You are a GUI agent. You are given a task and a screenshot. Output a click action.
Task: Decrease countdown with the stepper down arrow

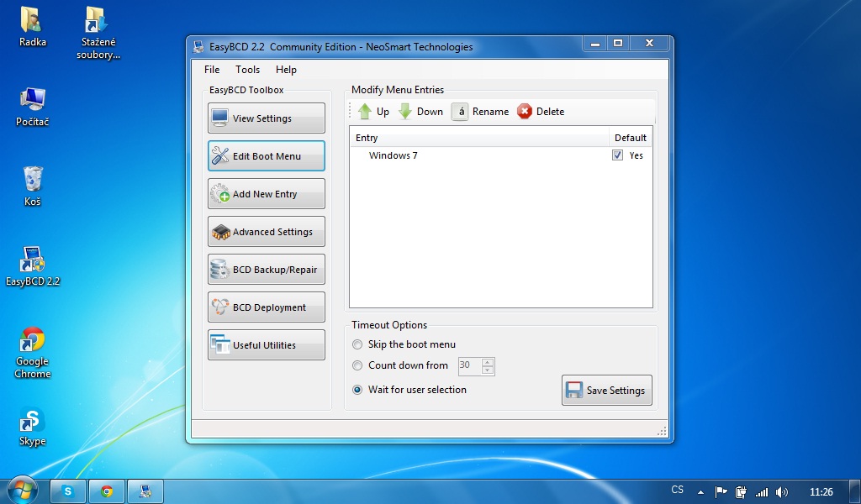pyautogui.click(x=488, y=370)
